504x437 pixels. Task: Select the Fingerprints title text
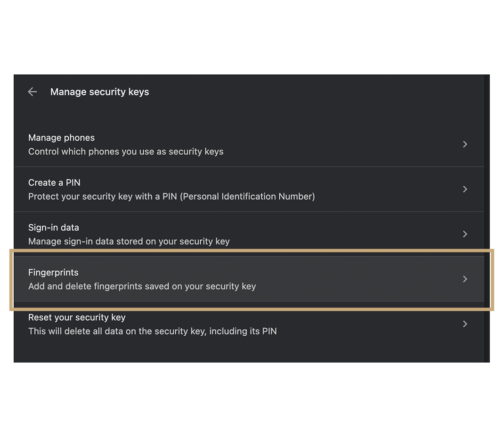pos(53,272)
